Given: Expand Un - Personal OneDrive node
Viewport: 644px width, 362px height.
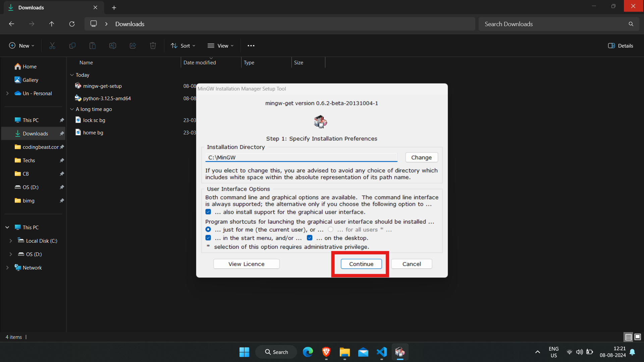Looking at the screenshot, I should [7, 93].
